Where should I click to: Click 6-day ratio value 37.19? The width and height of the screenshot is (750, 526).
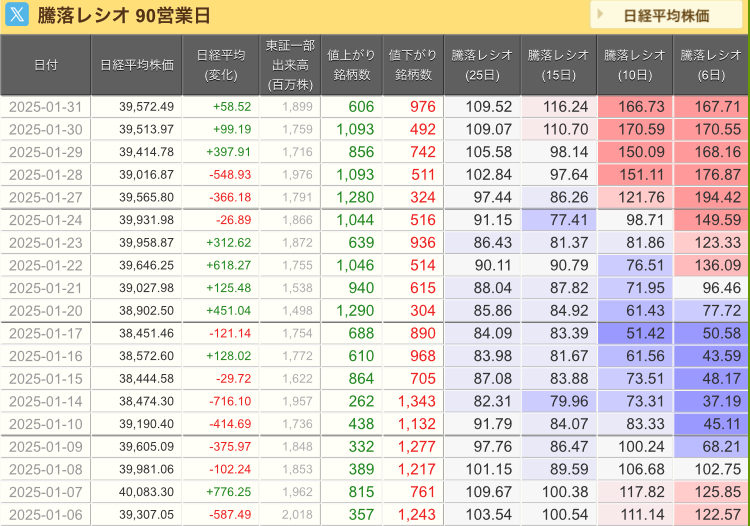tap(722, 401)
